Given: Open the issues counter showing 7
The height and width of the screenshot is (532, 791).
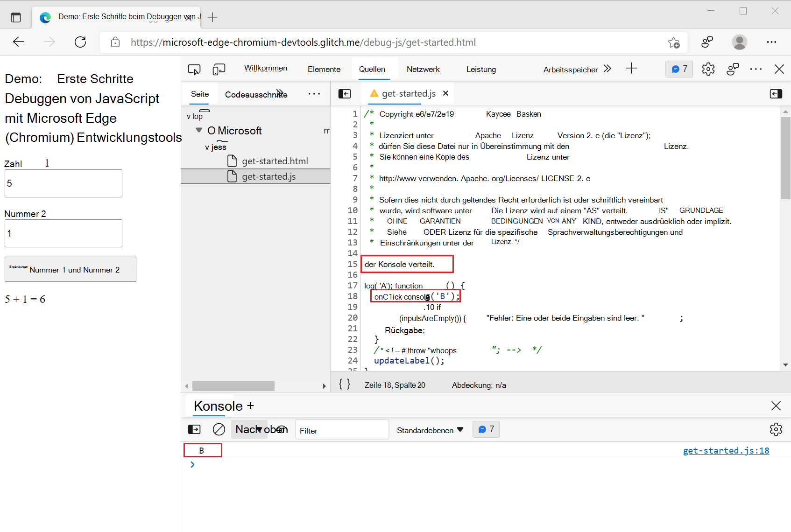Looking at the screenshot, I should (x=678, y=69).
